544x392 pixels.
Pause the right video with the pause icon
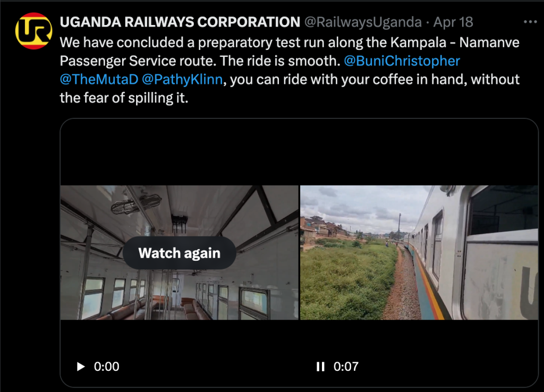[320, 367]
